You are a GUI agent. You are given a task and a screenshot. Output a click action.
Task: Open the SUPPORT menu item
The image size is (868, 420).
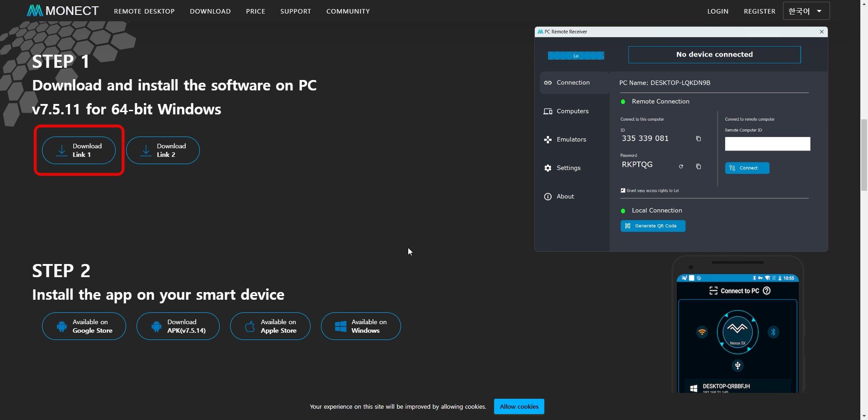click(x=296, y=11)
